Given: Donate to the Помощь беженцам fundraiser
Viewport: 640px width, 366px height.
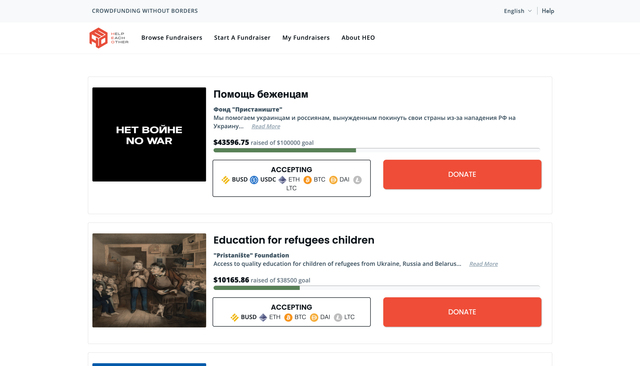Looking at the screenshot, I should pyautogui.click(x=462, y=175).
